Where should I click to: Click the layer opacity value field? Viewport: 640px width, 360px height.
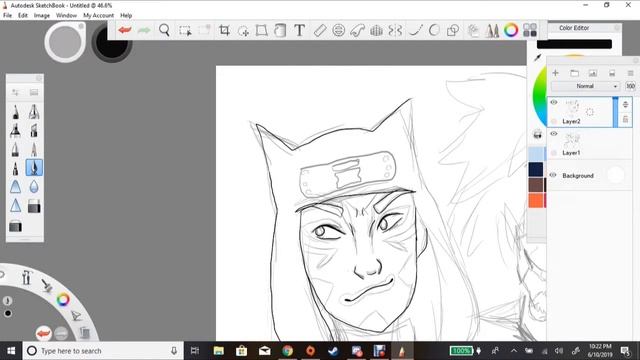[631, 86]
